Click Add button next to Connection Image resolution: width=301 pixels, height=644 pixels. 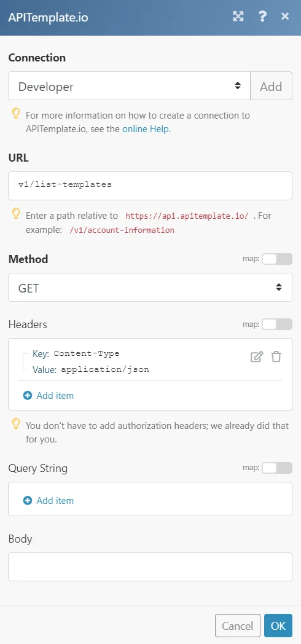pos(272,86)
